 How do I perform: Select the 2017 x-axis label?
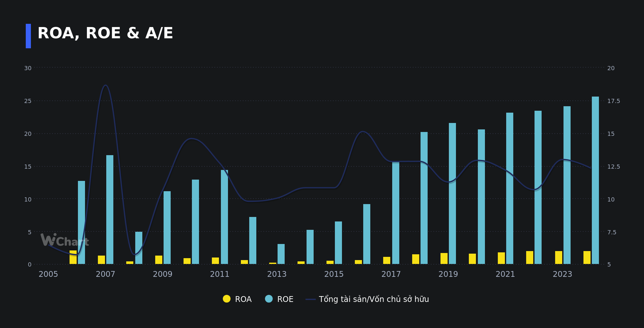[x=391, y=274]
